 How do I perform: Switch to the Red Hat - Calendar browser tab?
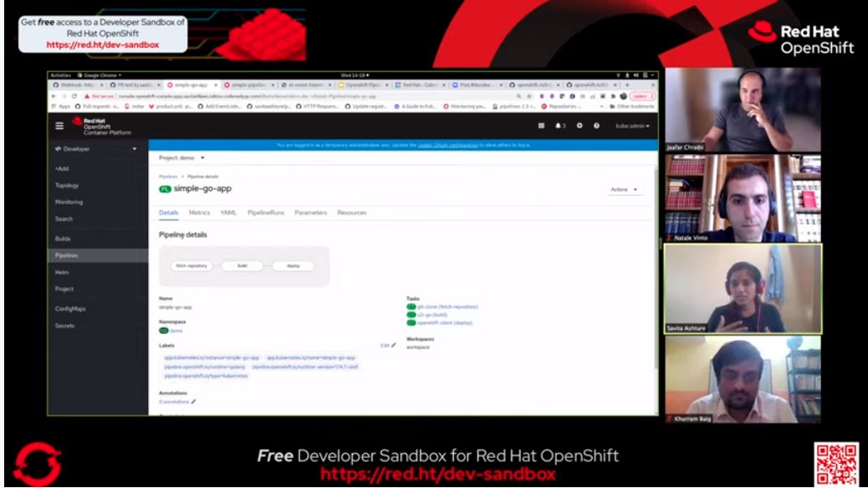(x=420, y=85)
